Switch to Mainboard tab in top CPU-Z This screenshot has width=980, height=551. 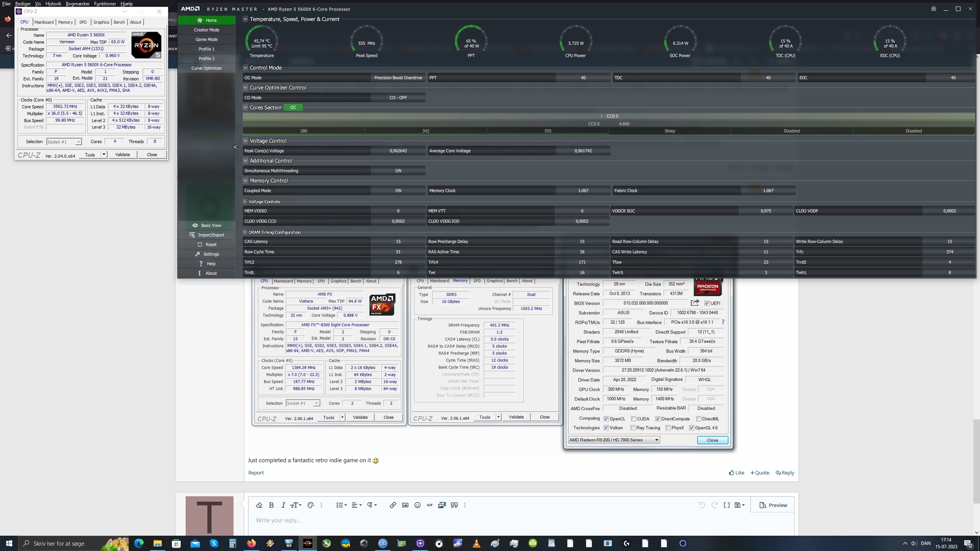coord(44,22)
